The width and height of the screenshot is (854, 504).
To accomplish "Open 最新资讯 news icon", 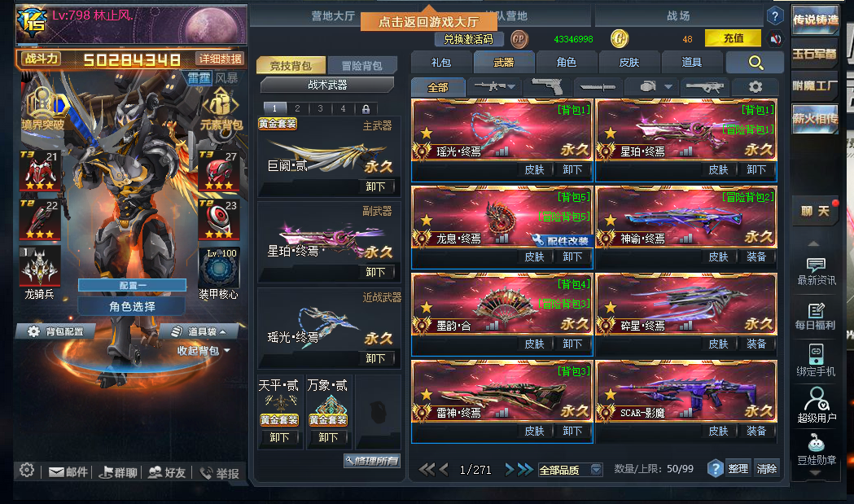I will click(816, 272).
